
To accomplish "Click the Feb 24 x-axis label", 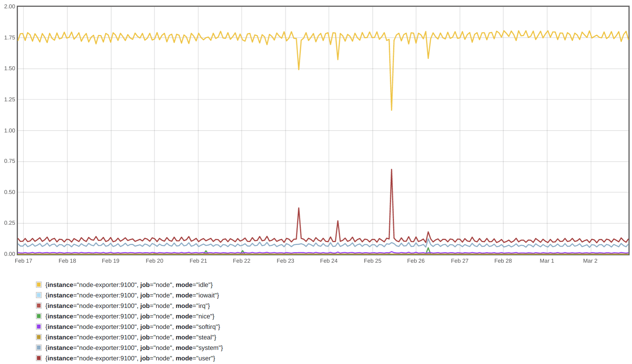I will pos(329,261).
